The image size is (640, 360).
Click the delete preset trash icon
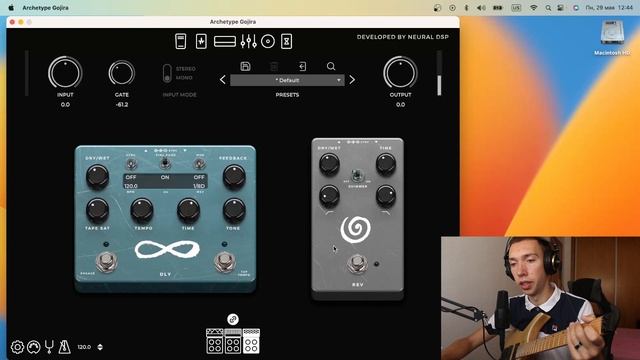tap(274, 66)
